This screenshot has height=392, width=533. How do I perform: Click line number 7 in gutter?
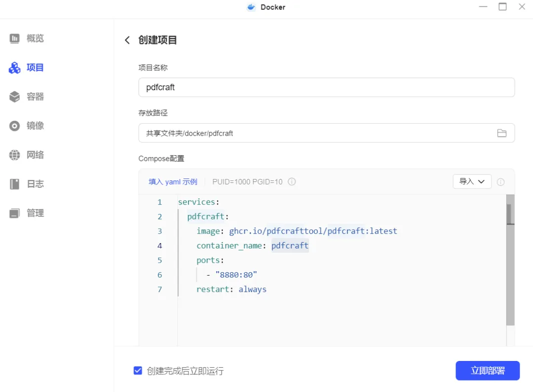[x=159, y=289]
